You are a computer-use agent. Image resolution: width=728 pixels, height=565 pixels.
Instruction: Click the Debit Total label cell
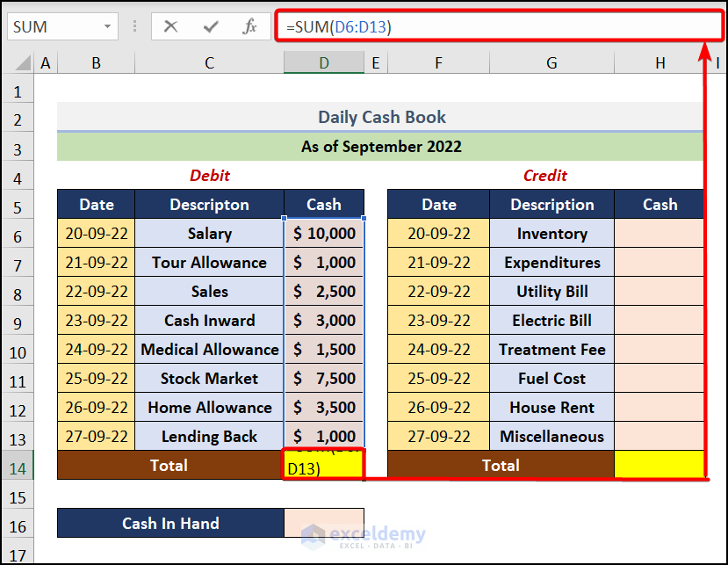tap(170, 465)
